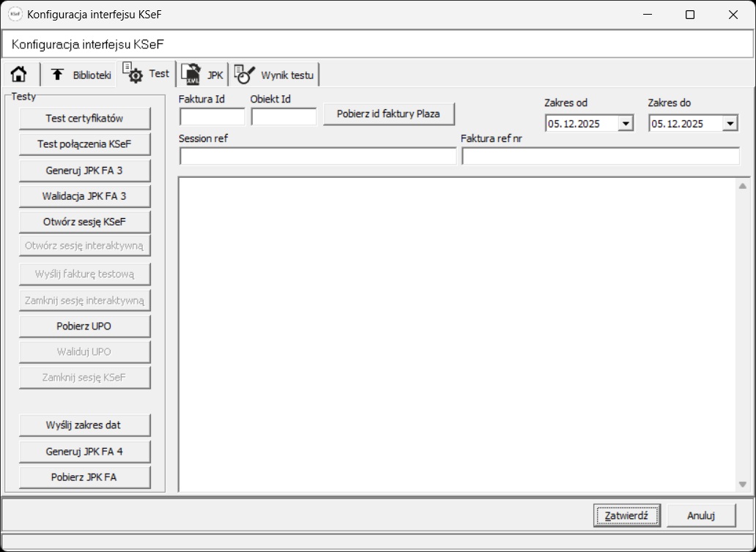Click the Pobierz JPK FA button

click(85, 477)
